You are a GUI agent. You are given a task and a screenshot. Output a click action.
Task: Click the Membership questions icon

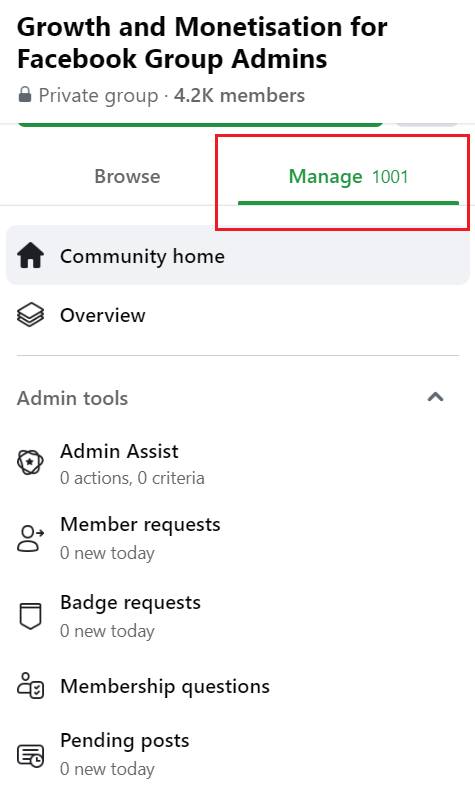click(x=31, y=686)
